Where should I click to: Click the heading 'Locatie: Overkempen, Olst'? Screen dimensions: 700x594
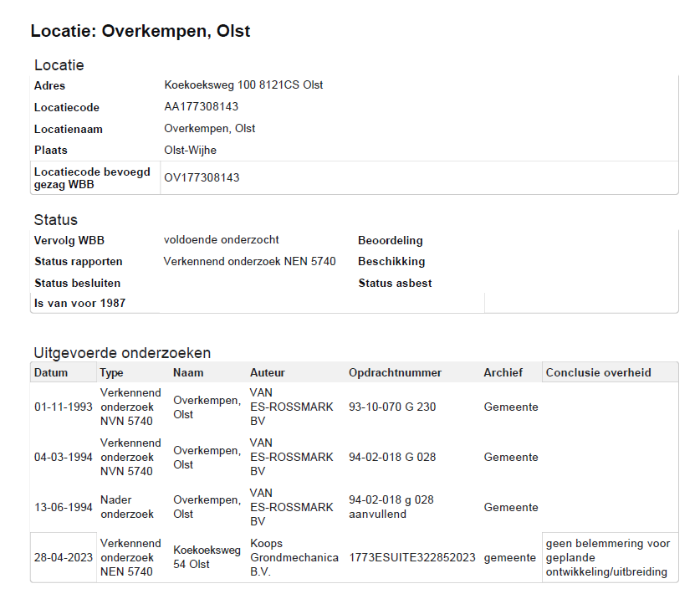point(141,31)
